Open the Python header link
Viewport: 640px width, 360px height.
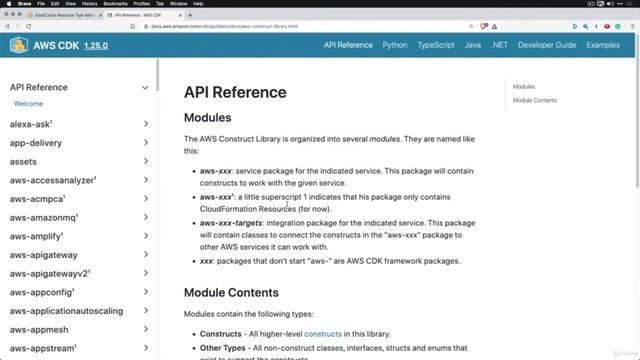395,45
